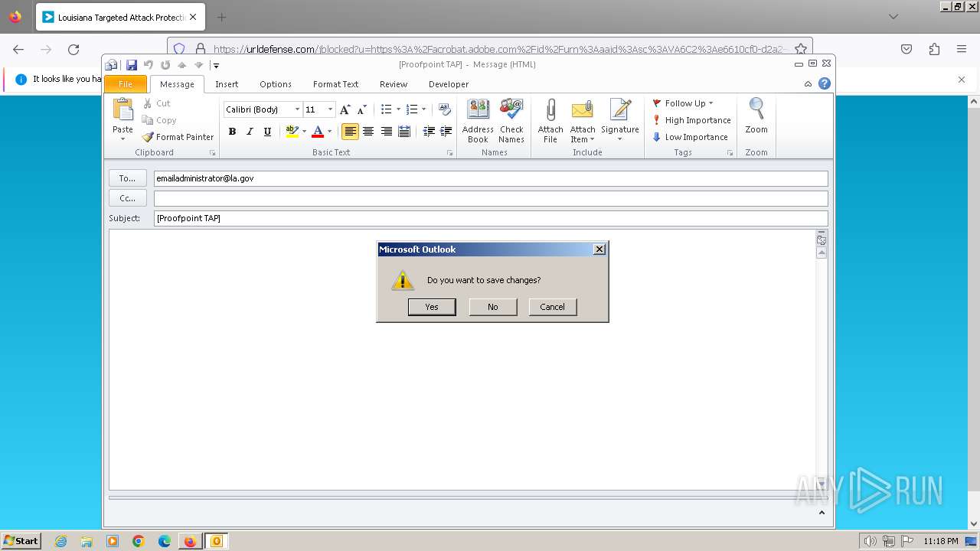
Task: Click Shrink Font icon
Action: click(362, 109)
